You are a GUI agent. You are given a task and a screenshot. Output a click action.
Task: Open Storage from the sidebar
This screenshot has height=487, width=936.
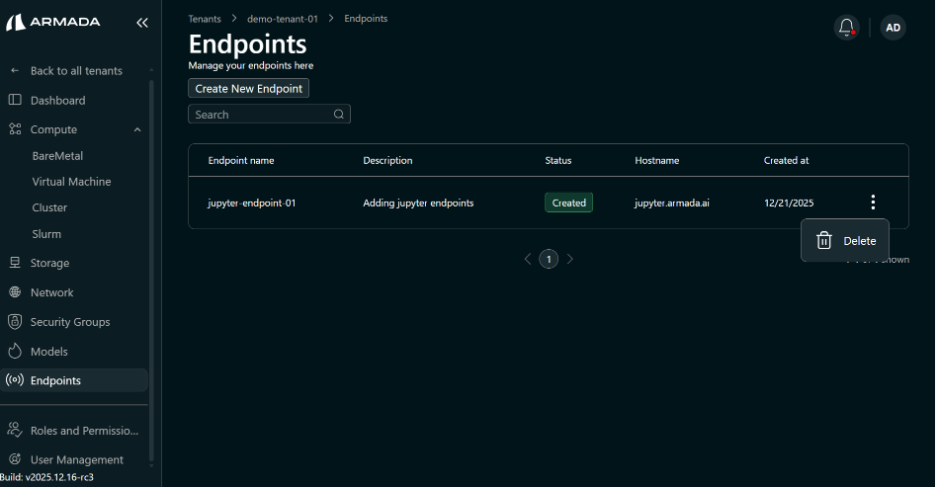[x=50, y=263]
